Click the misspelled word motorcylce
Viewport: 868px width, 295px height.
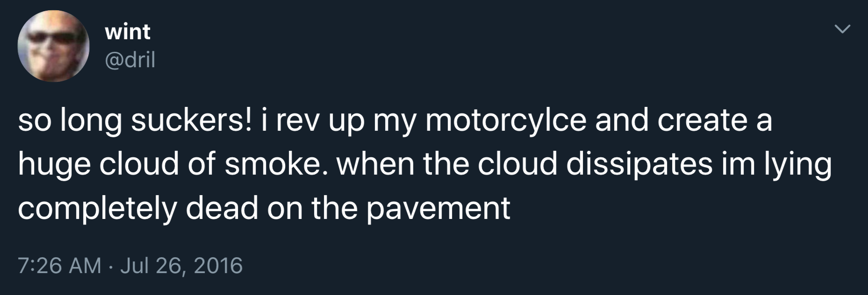(x=505, y=120)
